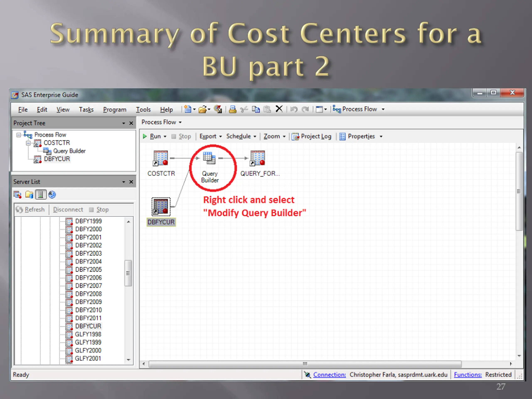
Task: Click the process flow horizontal scrollbar thumb
Action: [305, 364]
